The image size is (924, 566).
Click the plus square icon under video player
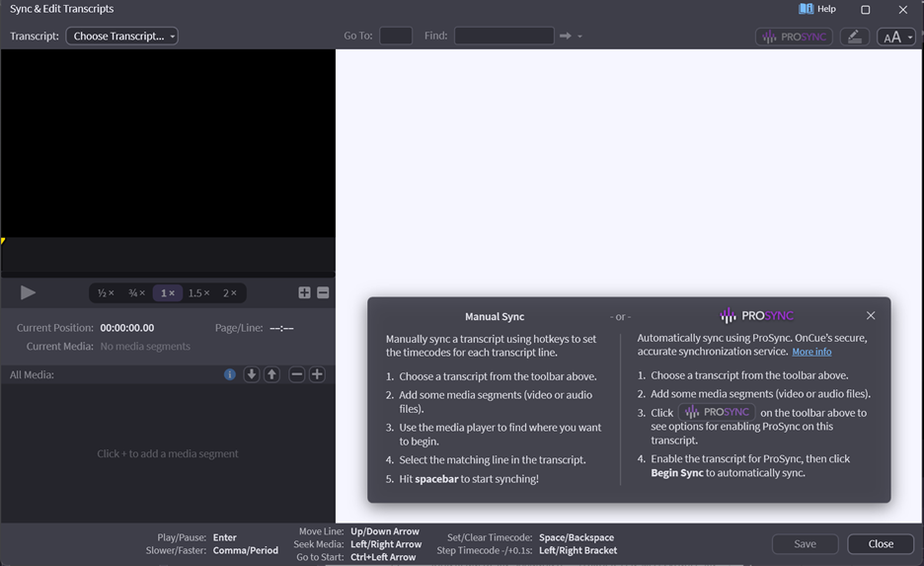point(304,292)
